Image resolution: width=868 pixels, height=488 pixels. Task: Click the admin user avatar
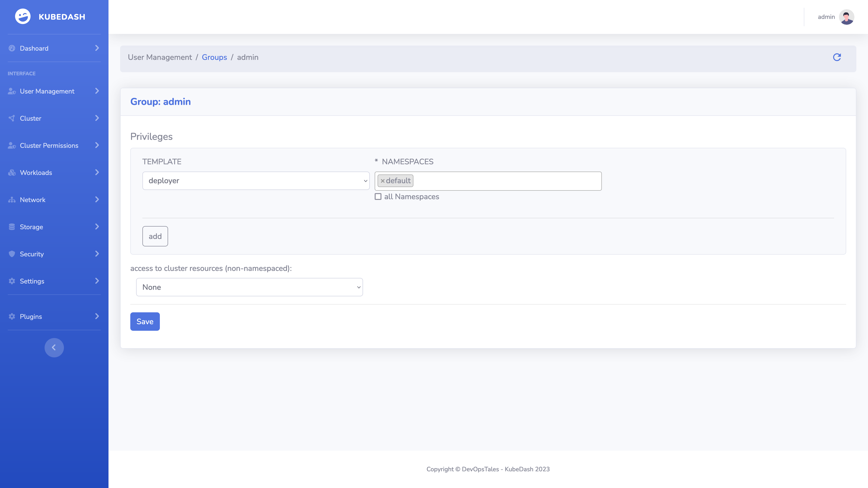coord(846,17)
